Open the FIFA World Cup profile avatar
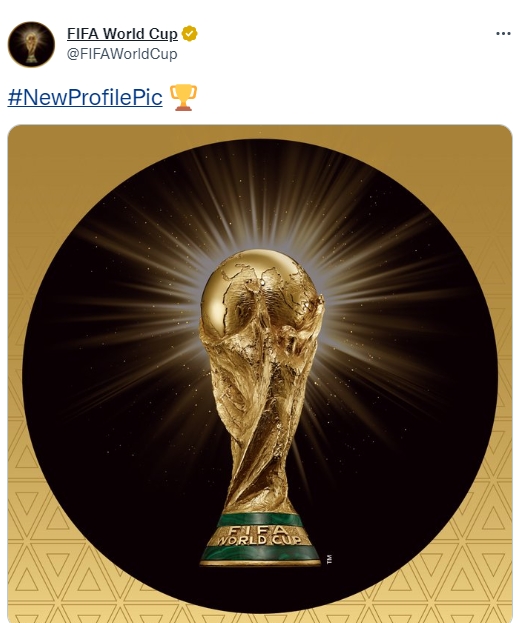Viewport: 523px width, 623px height. [31, 44]
